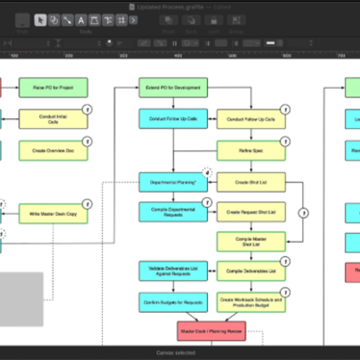Select the yellow Conduct Follow Up Calls shape
The height and width of the screenshot is (360, 360).
(251, 119)
